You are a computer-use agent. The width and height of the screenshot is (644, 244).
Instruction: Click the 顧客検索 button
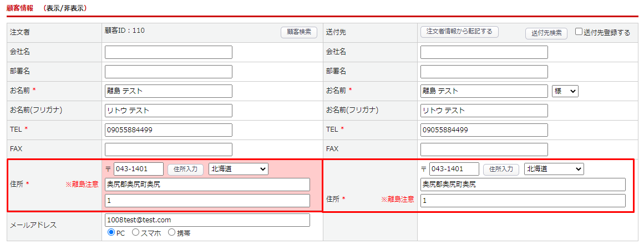pos(299,32)
